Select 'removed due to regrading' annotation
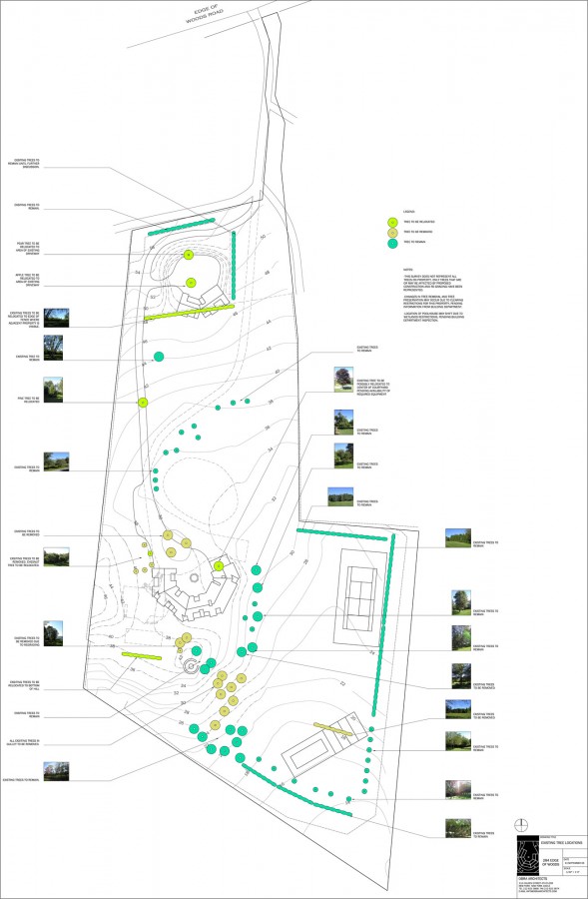The image size is (588, 899). 27,641
